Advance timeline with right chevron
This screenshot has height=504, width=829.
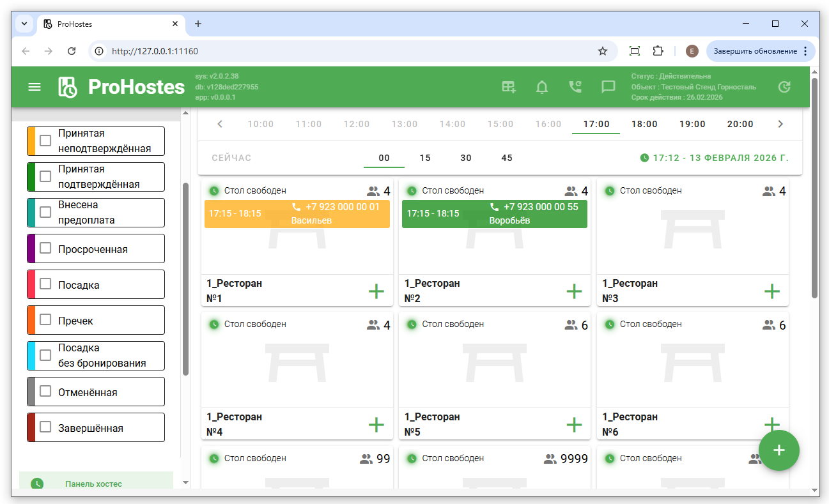coord(780,124)
